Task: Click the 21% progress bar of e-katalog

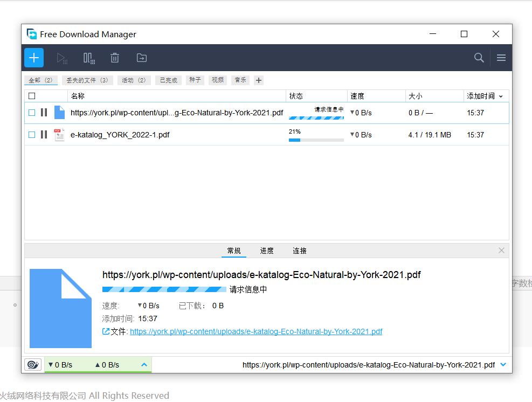Action: [x=316, y=140]
